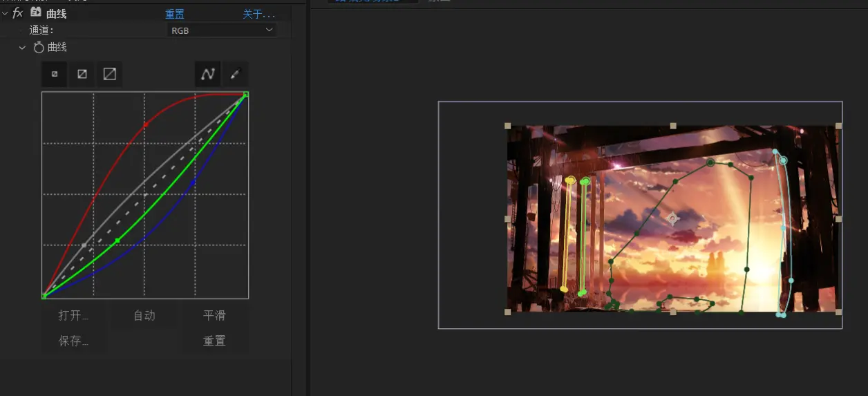Click the layer anchor point crosshair in preview
Viewport: 868px width, 396px height.
672,218
